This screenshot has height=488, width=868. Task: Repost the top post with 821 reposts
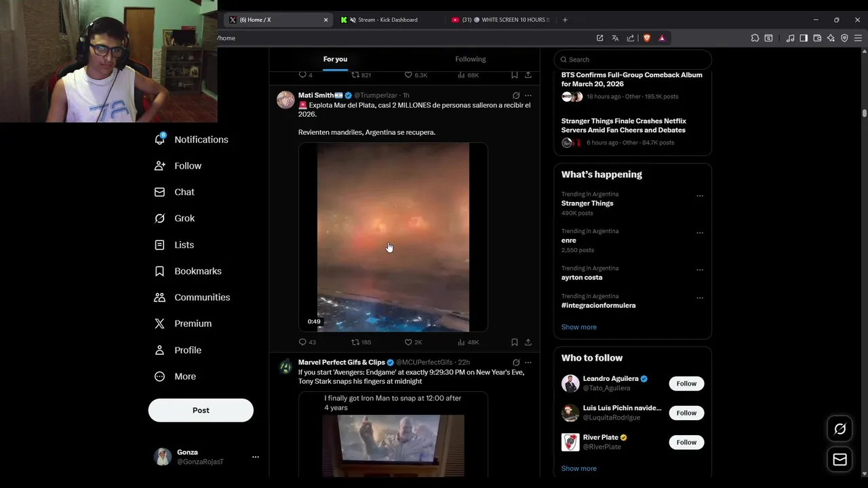(x=361, y=75)
